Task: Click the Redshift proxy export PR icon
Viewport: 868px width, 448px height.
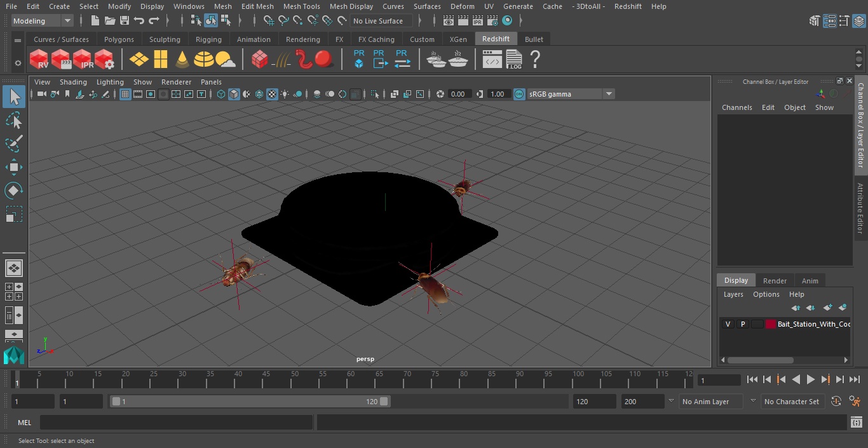Action: (380, 59)
